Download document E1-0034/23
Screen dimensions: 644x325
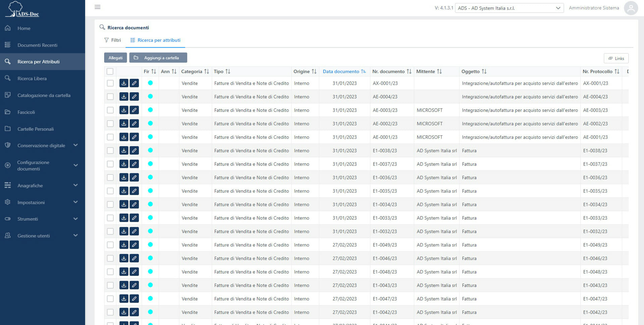pyautogui.click(x=124, y=204)
